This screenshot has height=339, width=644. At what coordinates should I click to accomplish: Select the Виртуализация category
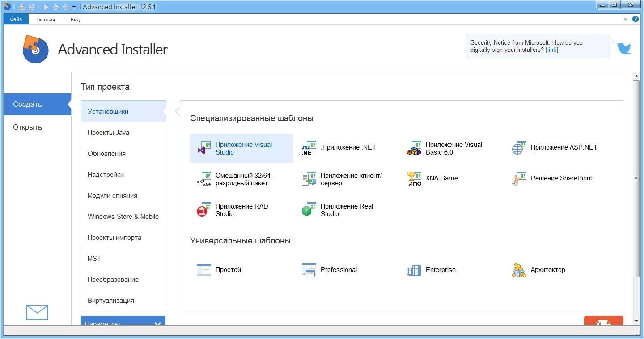tap(123, 301)
